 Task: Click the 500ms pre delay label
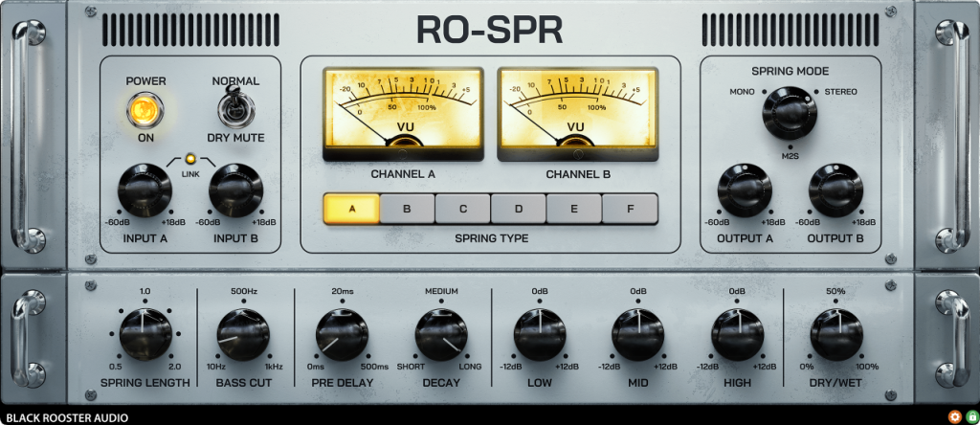374,367
